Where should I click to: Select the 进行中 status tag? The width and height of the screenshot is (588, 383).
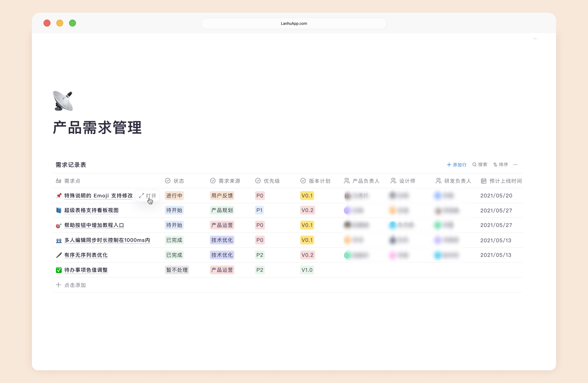174,196
